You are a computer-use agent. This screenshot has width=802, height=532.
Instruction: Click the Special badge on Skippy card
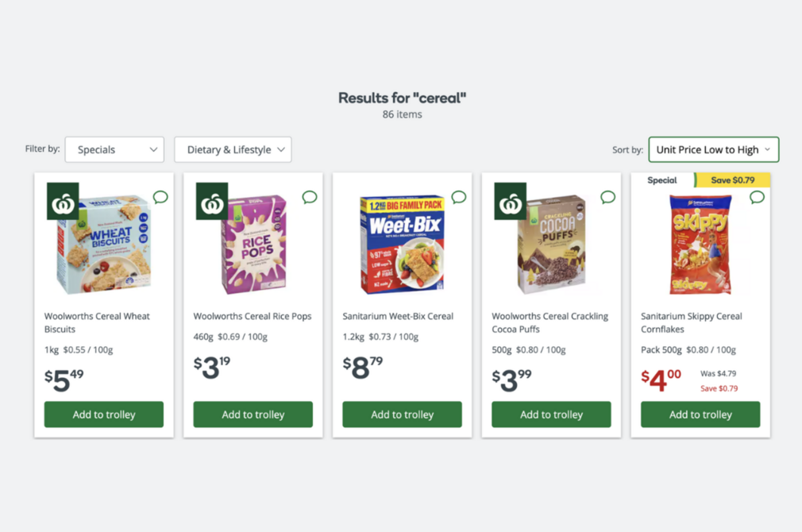pyautogui.click(x=663, y=179)
